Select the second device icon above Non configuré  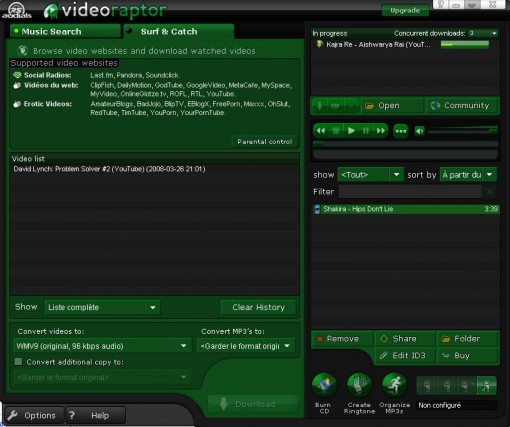tap(447, 386)
